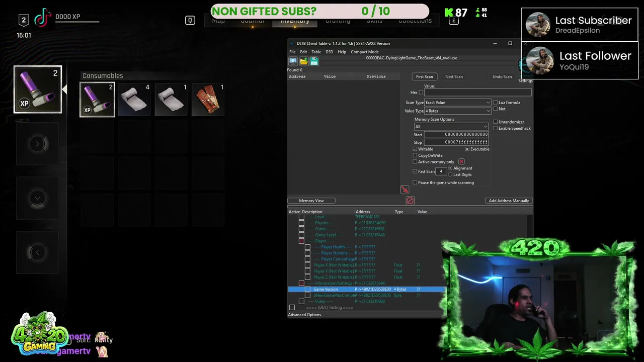Click the Fast Scan alignment value field
The width and height of the screenshot is (644, 362).
pyautogui.click(x=441, y=171)
